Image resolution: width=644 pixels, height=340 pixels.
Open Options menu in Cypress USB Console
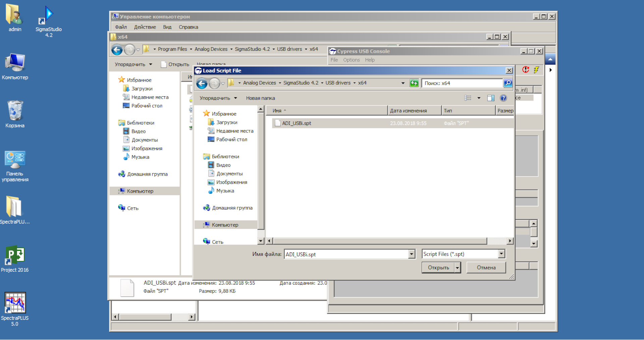pyautogui.click(x=351, y=60)
